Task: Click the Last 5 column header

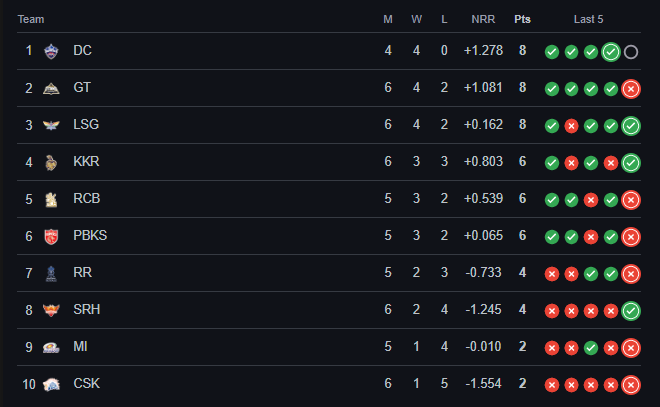Action: pos(588,19)
